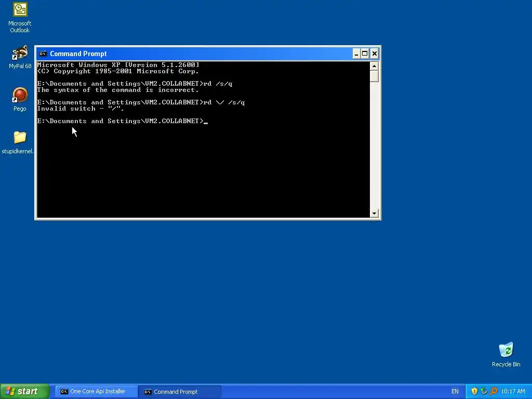The image size is (532, 399).
Task: Close the Command Prompt window
Action: tap(374, 54)
